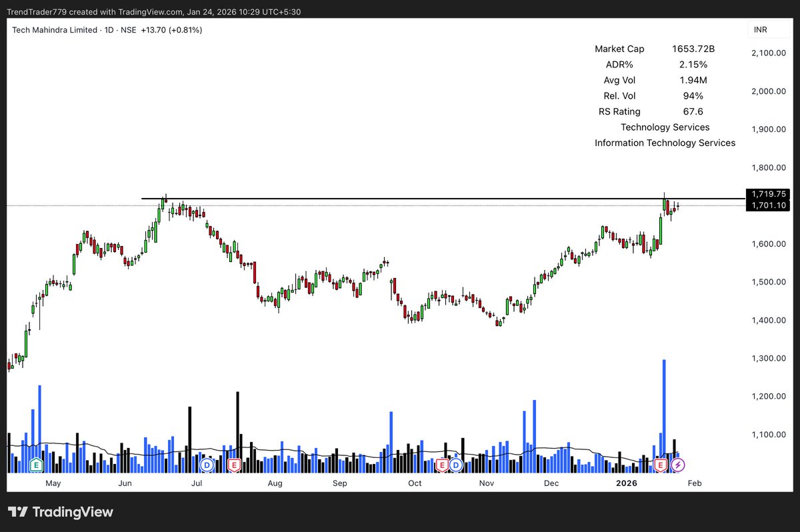Image resolution: width=800 pixels, height=532 pixels.
Task: Click the 1,900.00 price axis label
Action: [x=770, y=129]
